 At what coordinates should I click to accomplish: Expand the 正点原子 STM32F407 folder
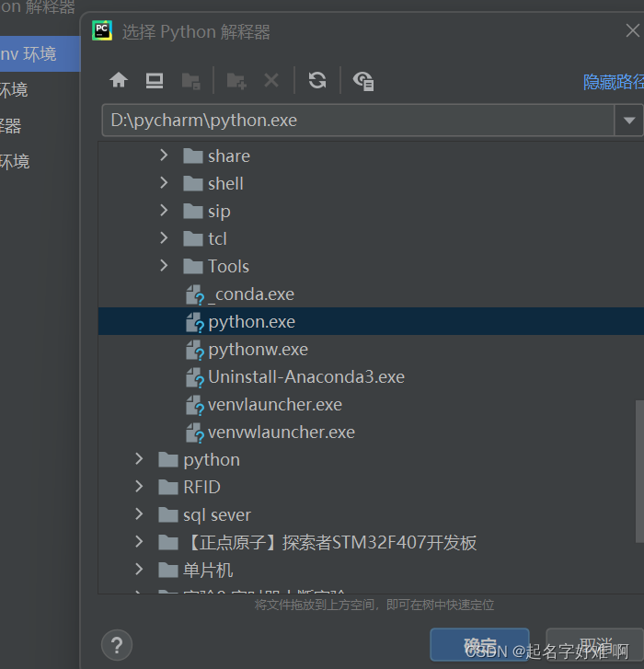[139, 541]
